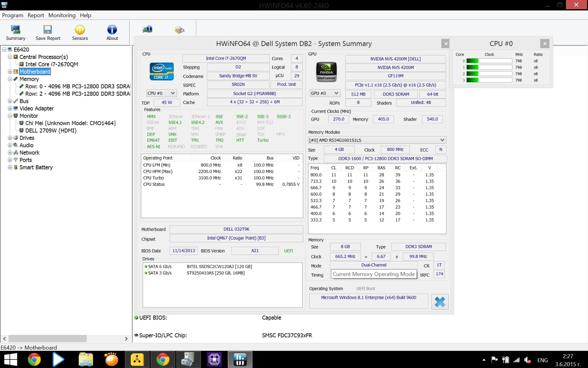Click the tree scrollbar right arrow

click(x=126, y=339)
